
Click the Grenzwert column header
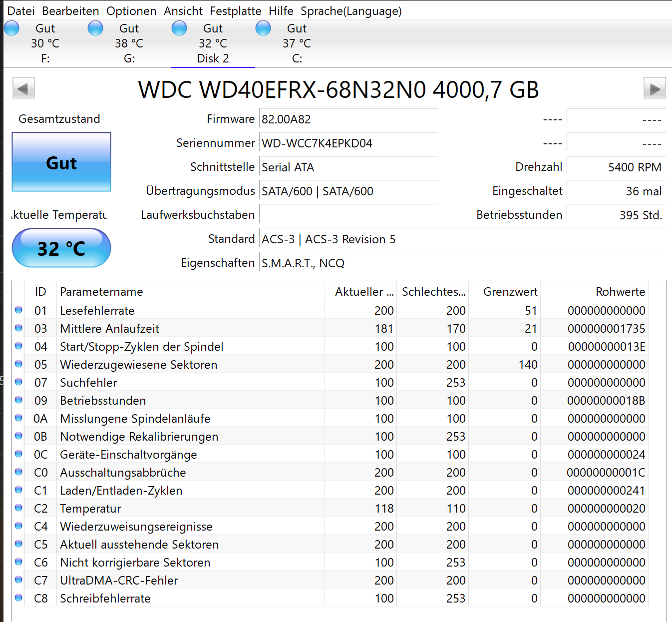pyautogui.click(x=504, y=292)
